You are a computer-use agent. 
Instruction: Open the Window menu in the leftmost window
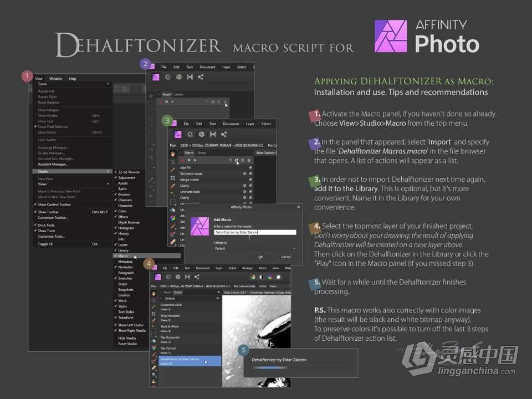[55, 78]
